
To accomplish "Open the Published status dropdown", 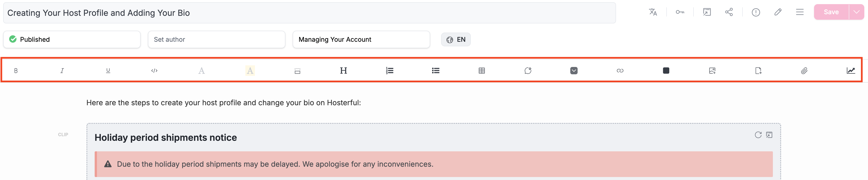I will pos(72,39).
